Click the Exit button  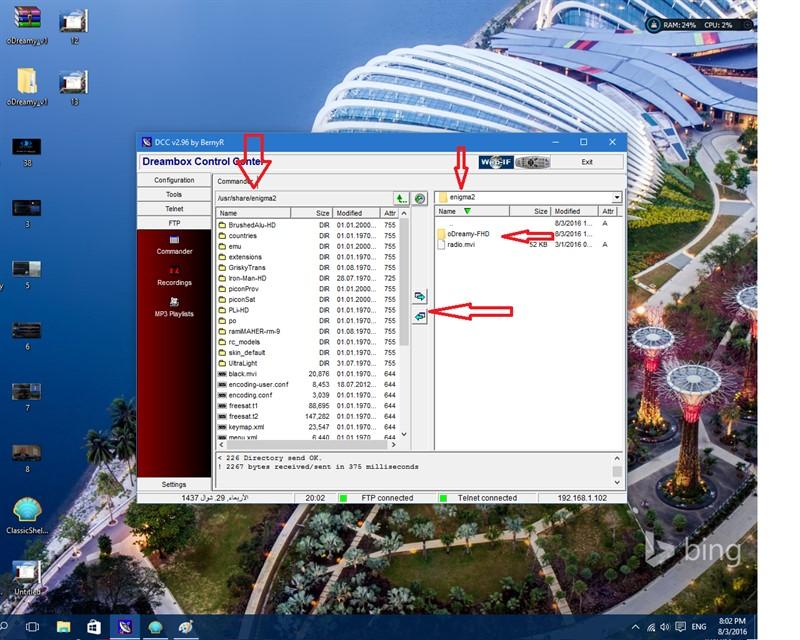coord(587,162)
